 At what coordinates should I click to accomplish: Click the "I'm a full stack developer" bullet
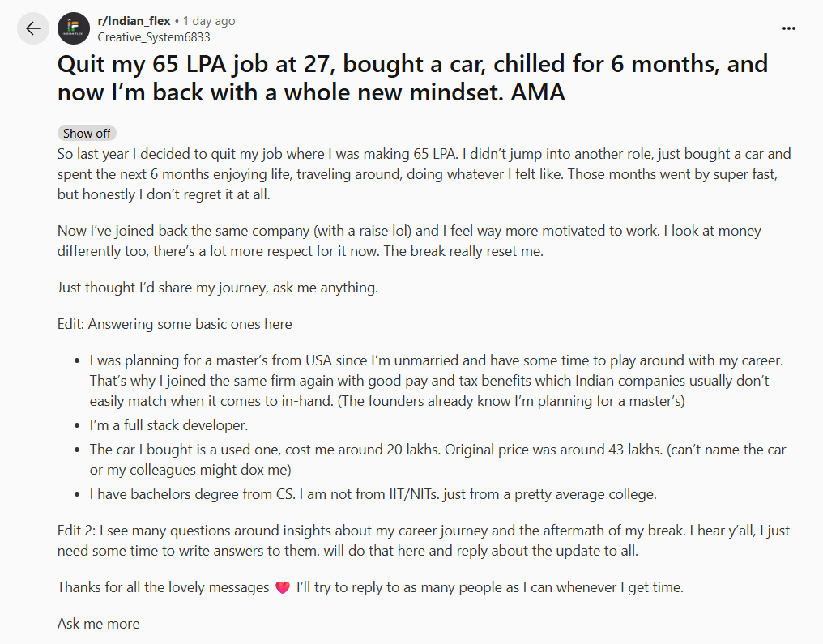pos(168,425)
